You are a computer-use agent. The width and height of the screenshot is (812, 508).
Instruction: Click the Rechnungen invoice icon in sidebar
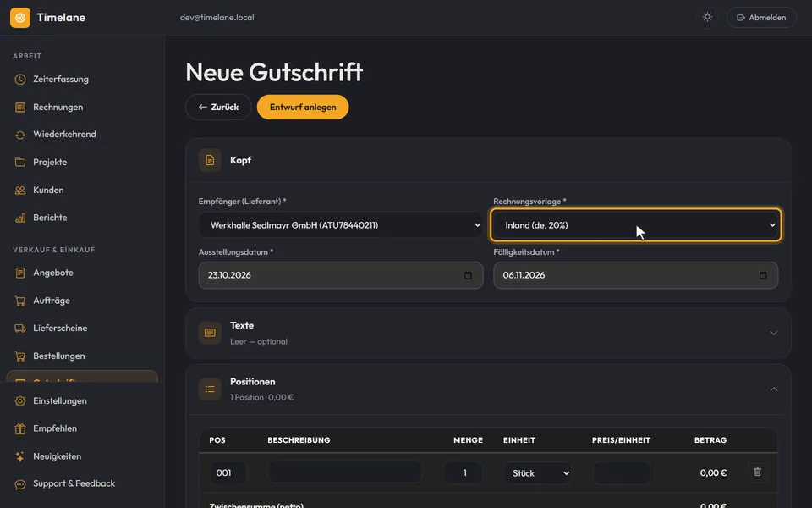click(x=20, y=108)
